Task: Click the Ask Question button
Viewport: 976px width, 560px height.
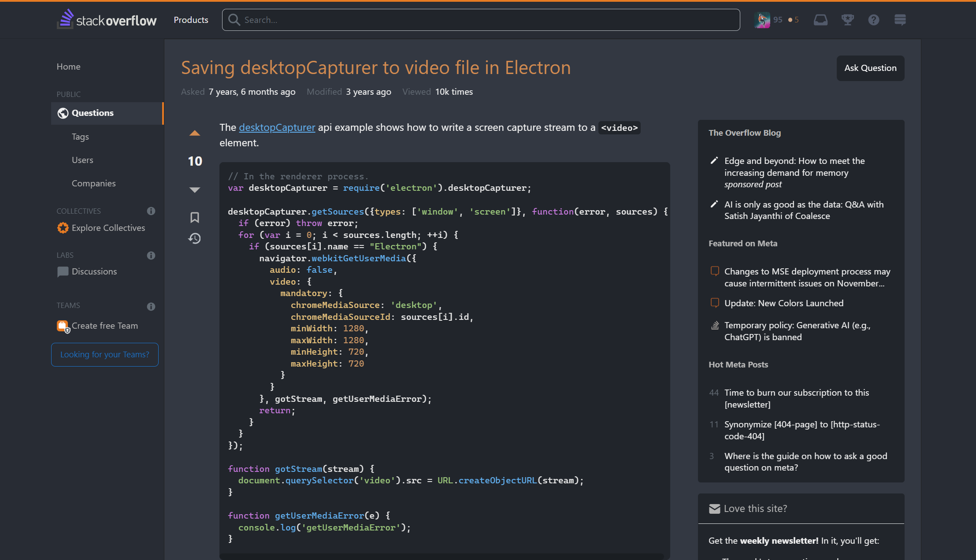Action: tap(870, 68)
